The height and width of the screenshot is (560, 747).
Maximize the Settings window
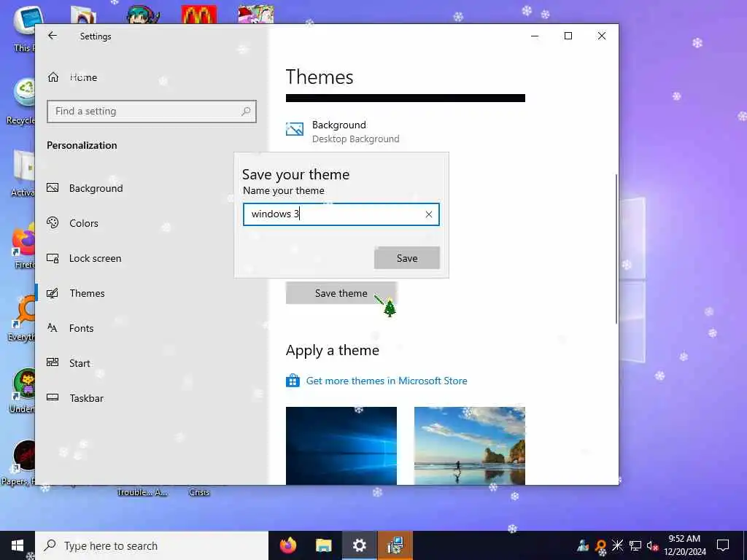[x=568, y=36]
